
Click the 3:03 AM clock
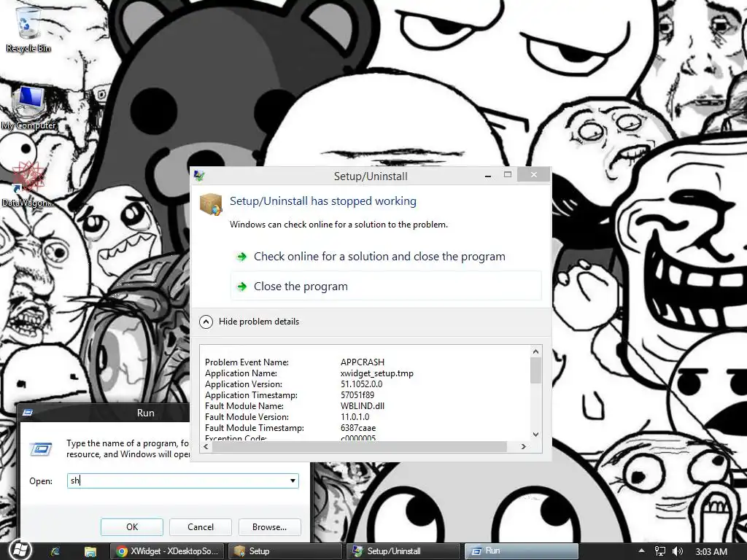[x=711, y=551]
